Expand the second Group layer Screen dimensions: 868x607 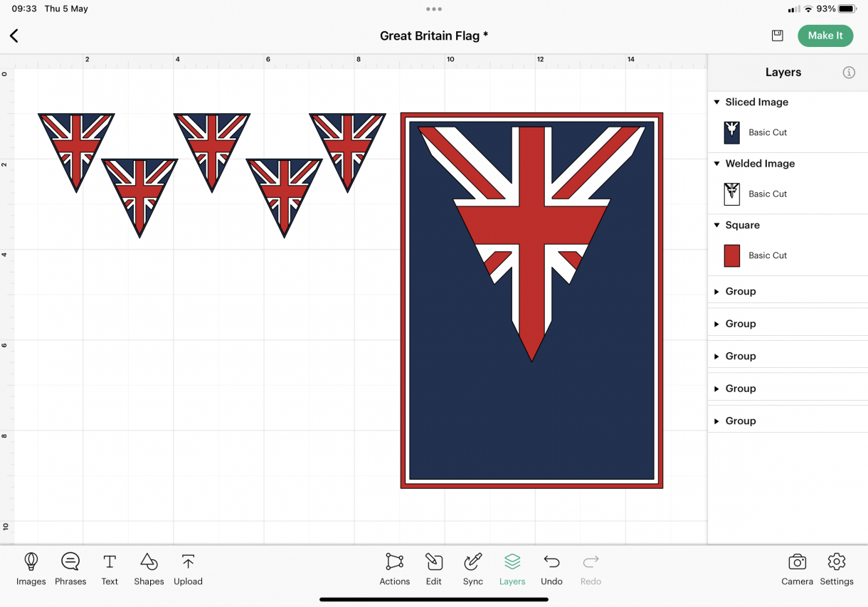click(x=716, y=324)
